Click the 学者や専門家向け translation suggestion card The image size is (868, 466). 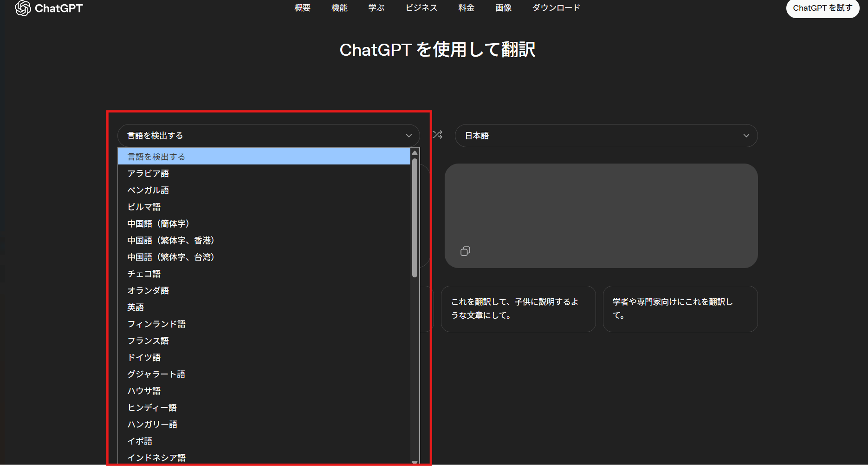[680, 308]
